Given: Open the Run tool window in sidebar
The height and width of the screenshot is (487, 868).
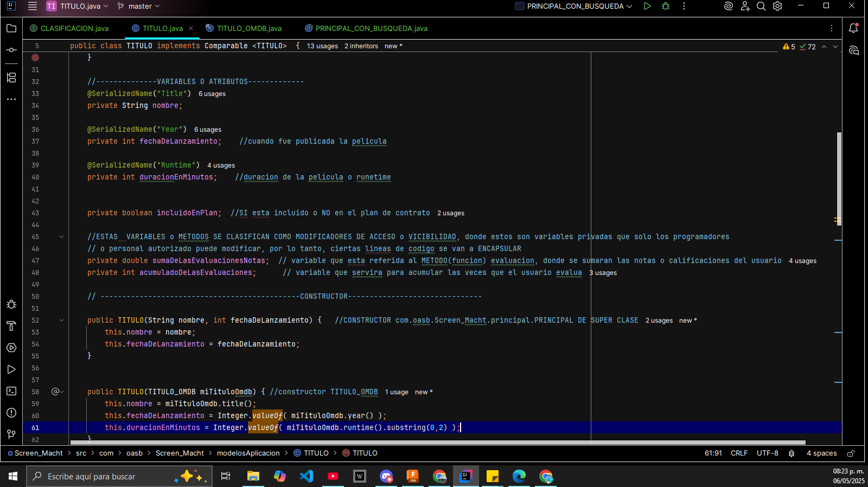Looking at the screenshot, I should pos(11,369).
